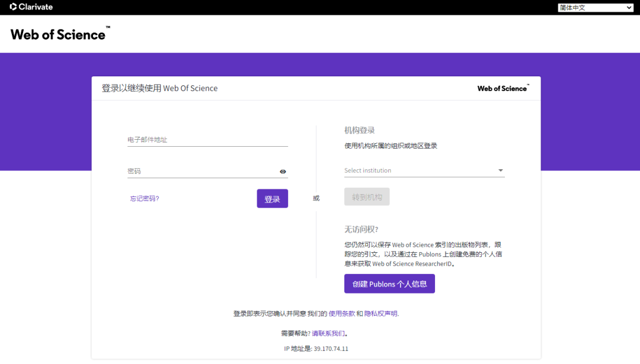Click the Web of Science logo inside the login card
Image resolution: width=640 pixels, height=364 pixels.
tap(501, 88)
